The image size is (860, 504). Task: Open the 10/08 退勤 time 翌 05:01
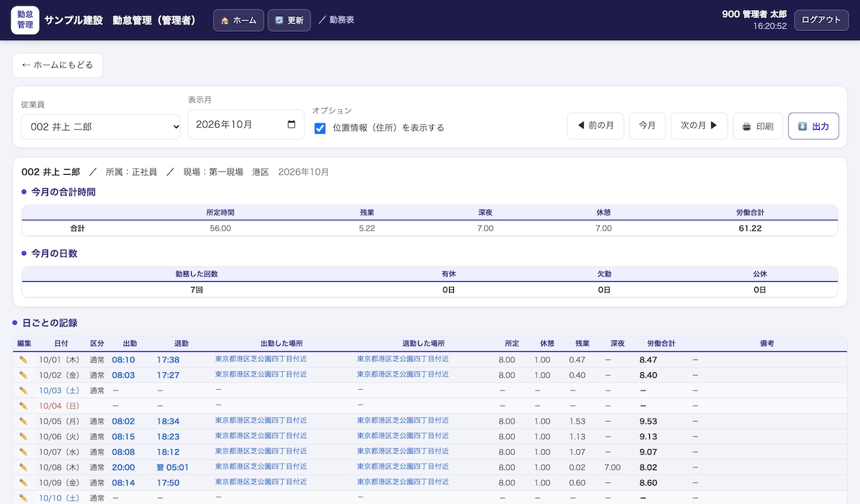point(173,467)
